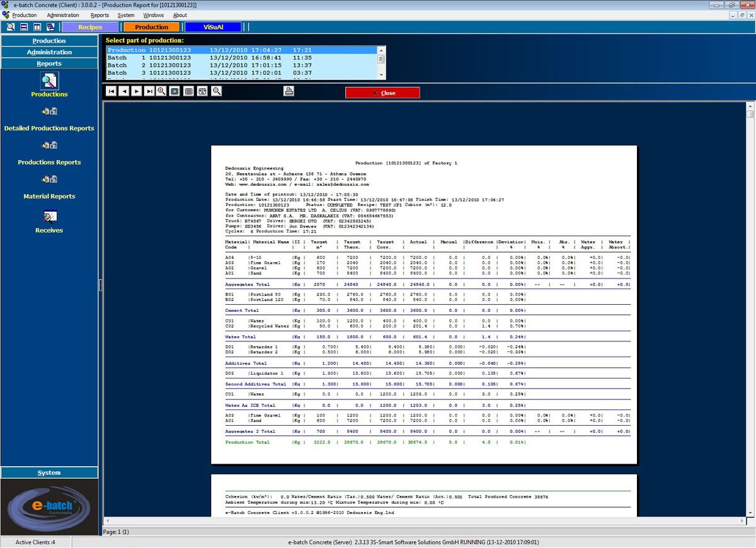Click the Receives label in sidebar

point(49,231)
